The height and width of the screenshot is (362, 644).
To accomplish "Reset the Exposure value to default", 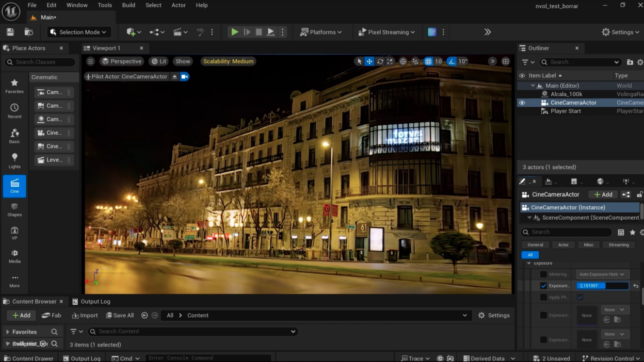I will point(636,286).
